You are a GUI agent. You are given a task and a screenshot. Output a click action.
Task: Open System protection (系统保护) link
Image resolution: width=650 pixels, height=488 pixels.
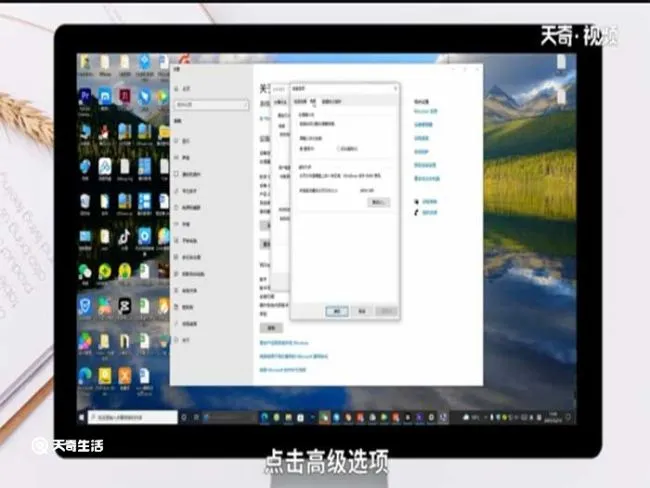tap(421, 152)
